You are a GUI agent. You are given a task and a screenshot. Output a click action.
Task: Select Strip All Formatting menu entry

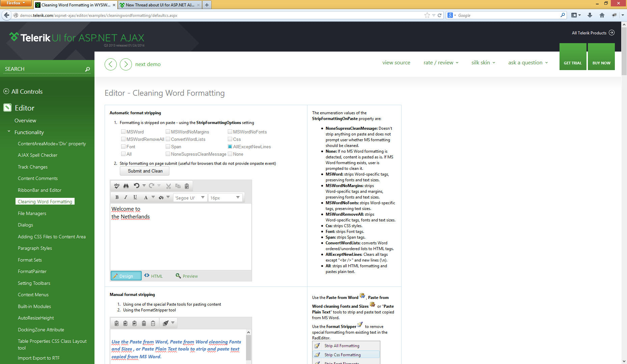(346, 346)
